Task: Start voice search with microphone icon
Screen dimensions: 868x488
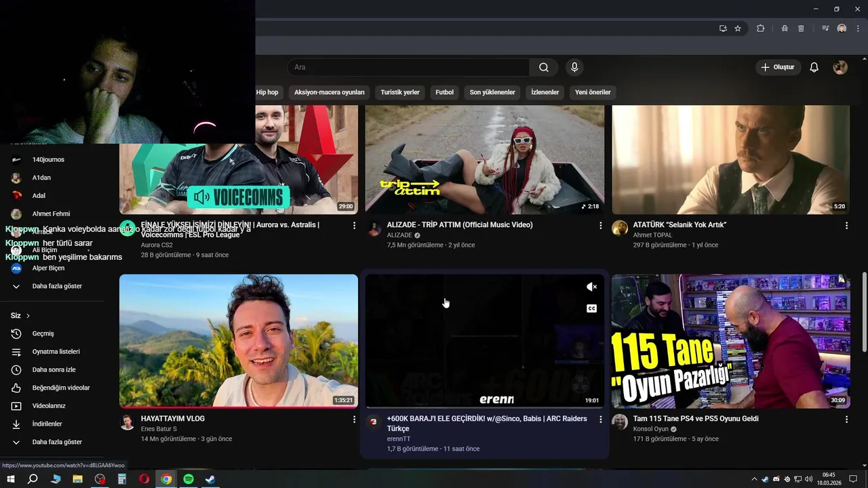Action: (x=574, y=67)
